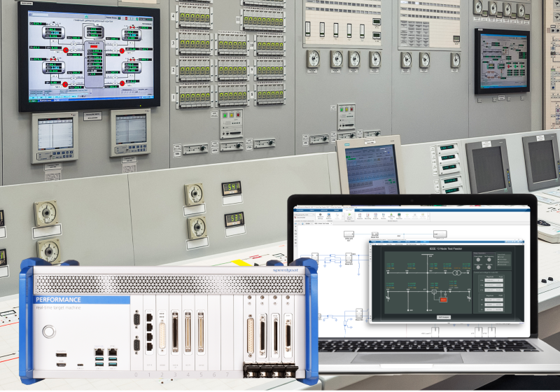Select the utility grid block in the model

click(349, 234)
